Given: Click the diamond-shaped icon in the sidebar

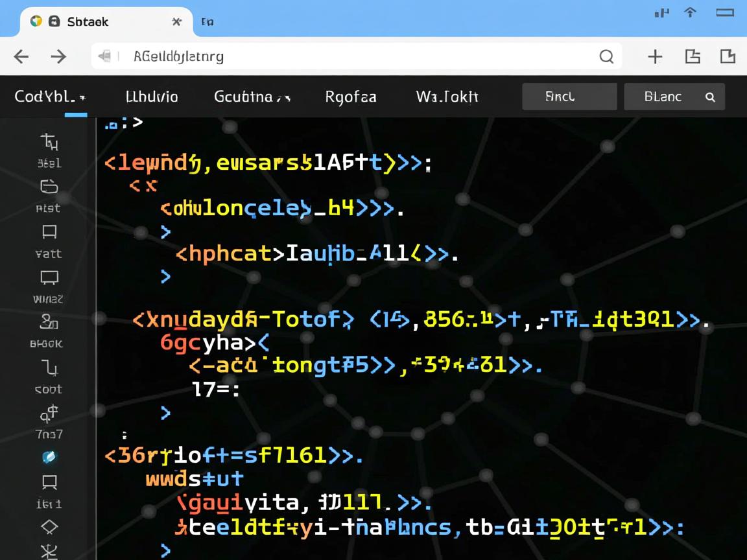Looking at the screenshot, I should point(49,526).
